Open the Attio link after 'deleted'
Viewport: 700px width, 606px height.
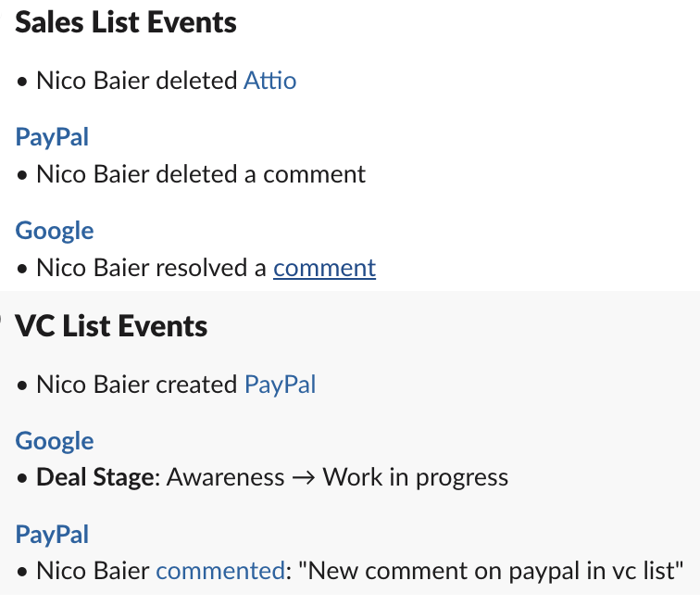point(269,81)
